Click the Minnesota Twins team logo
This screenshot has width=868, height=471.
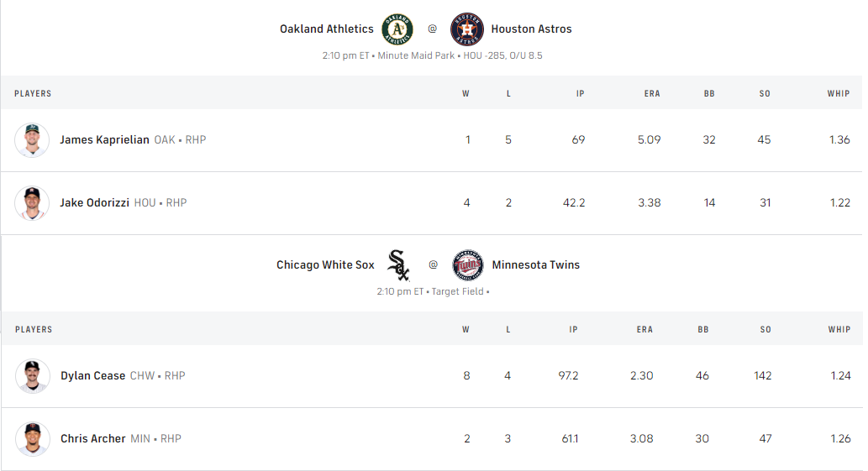(x=468, y=265)
